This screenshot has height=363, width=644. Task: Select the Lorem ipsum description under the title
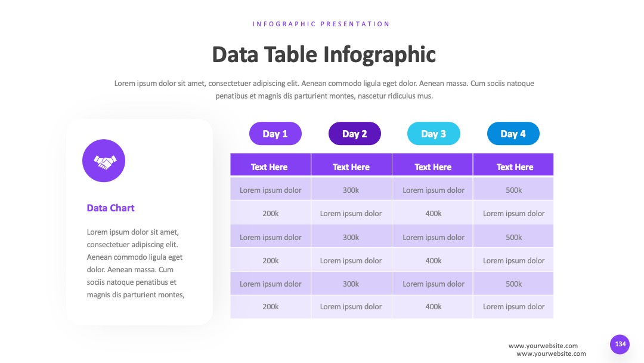coord(324,90)
